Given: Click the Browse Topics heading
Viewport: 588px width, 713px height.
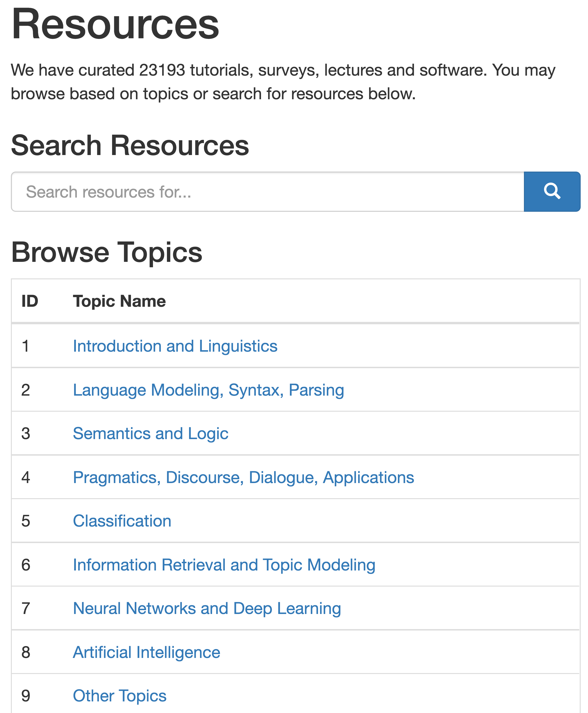Looking at the screenshot, I should [x=107, y=252].
